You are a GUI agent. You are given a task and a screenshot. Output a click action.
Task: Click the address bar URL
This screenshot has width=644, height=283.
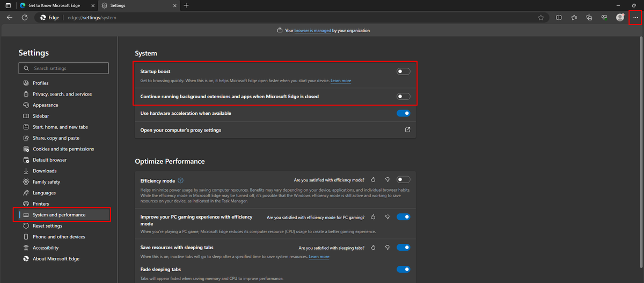(x=92, y=17)
